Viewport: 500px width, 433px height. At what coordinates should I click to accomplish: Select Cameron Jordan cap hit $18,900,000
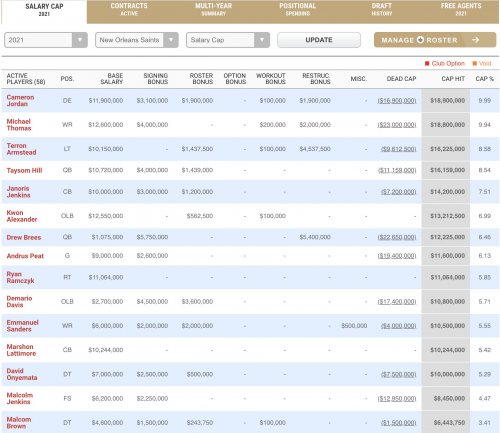447,100
